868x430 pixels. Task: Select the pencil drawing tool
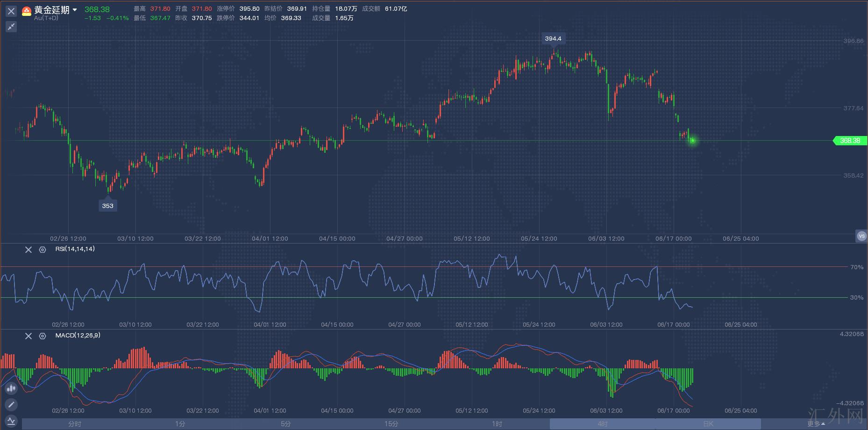pyautogui.click(x=11, y=404)
